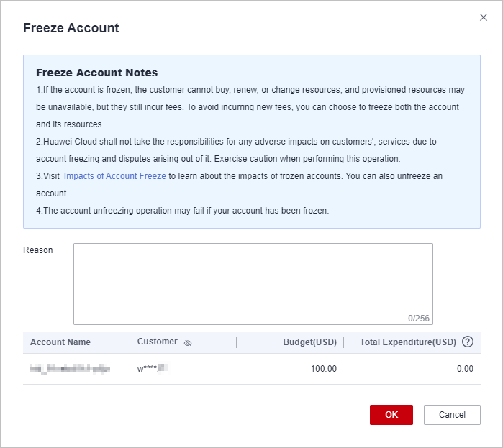Open the Impacts of Account Freeze link
503x448 pixels.
coord(115,176)
